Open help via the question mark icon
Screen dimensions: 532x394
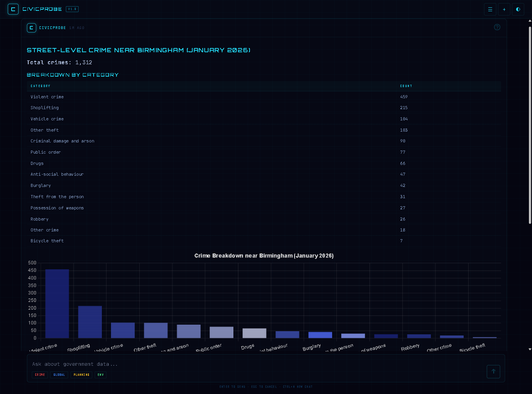point(497,27)
